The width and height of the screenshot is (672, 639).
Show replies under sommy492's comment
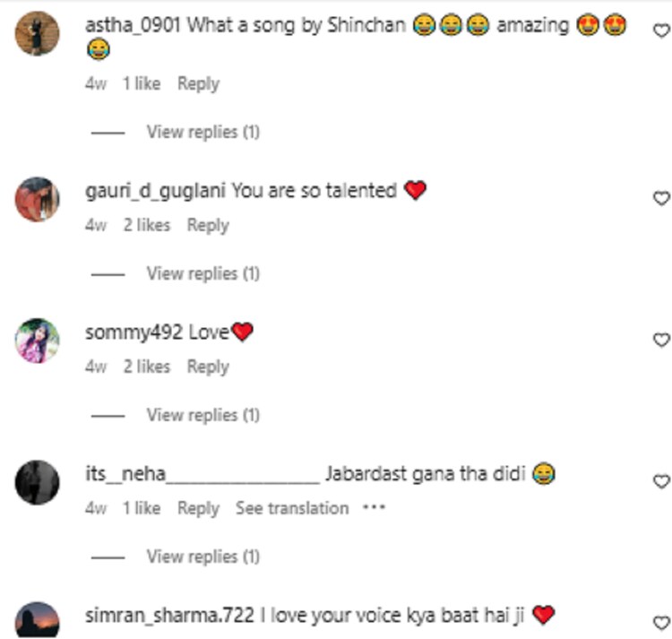click(x=203, y=415)
